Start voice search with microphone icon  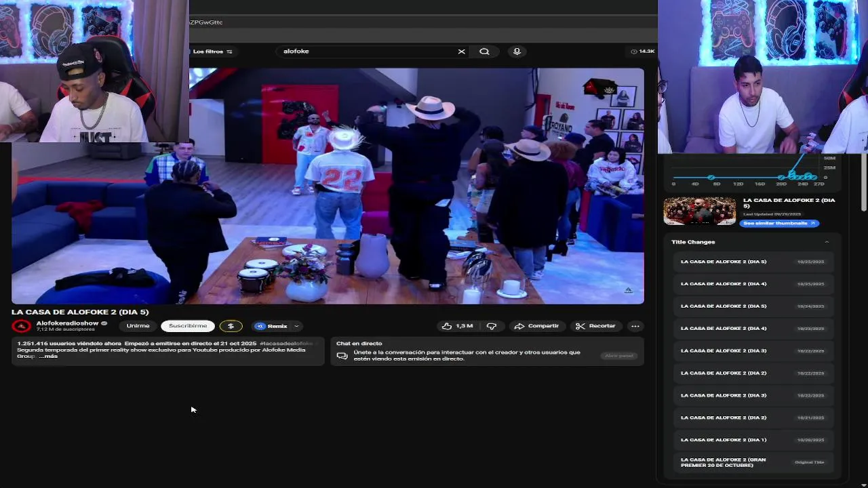[x=517, y=52]
